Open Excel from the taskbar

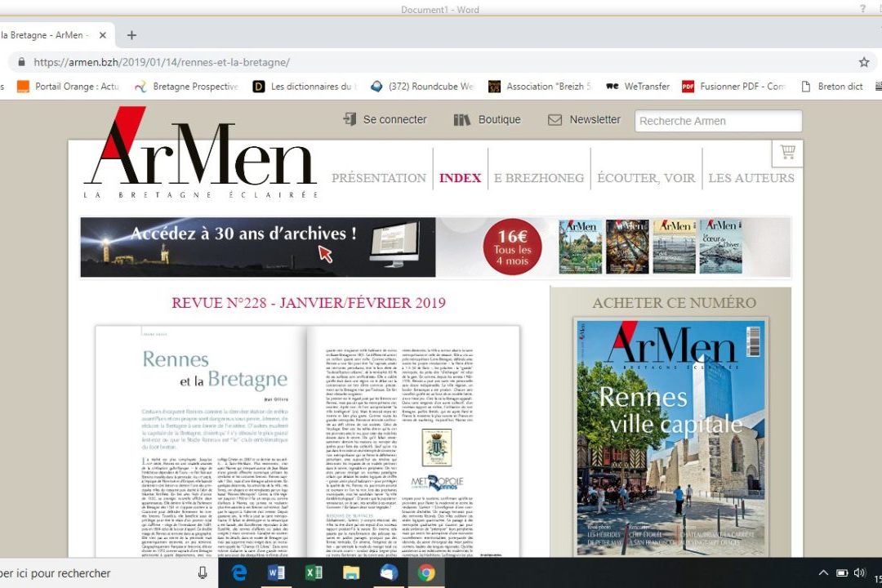click(314, 573)
